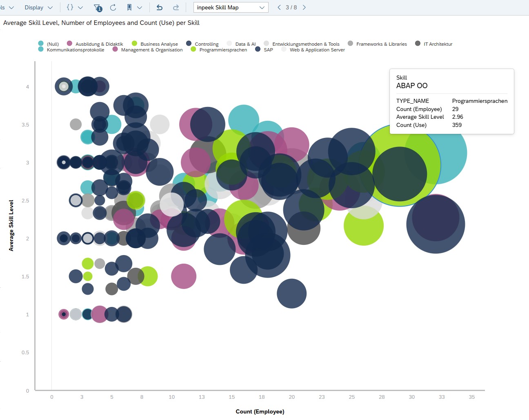
Task: Open the filter icon with badge 1
Action: coord(98,7)
